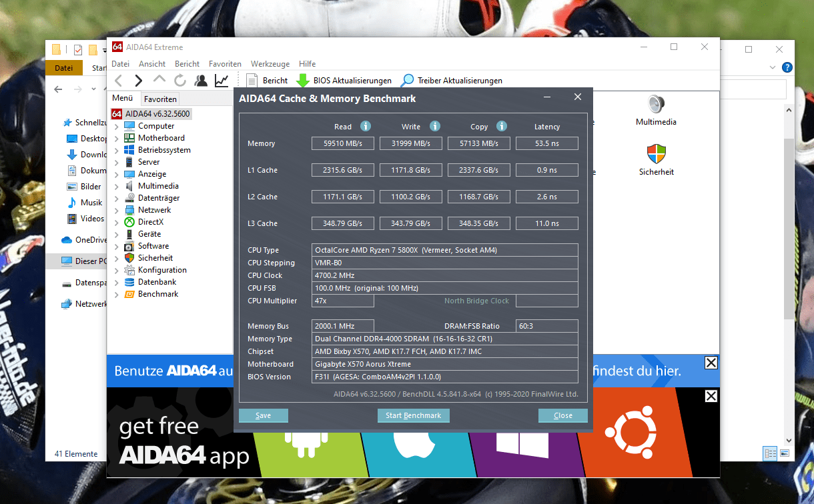Close the lower app banner ad
This screenshot has height=504, width=814.
(711, 397)
